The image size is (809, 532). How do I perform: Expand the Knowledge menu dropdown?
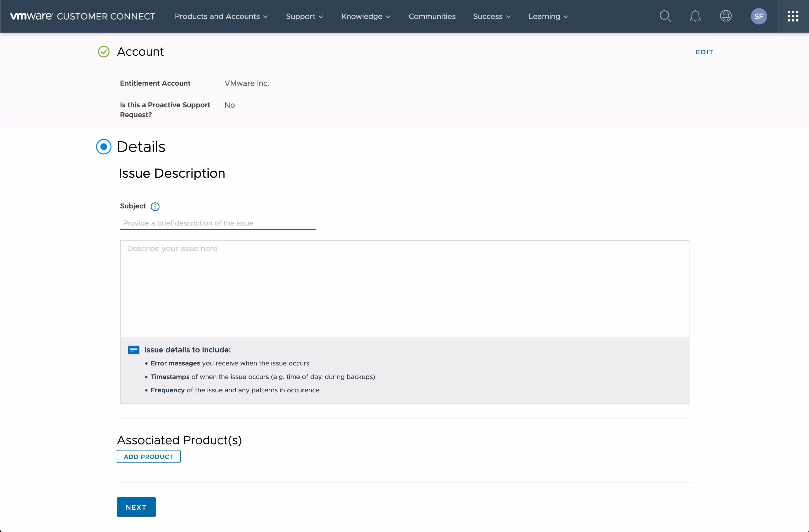pyautogui.click(x=366, y=16)
